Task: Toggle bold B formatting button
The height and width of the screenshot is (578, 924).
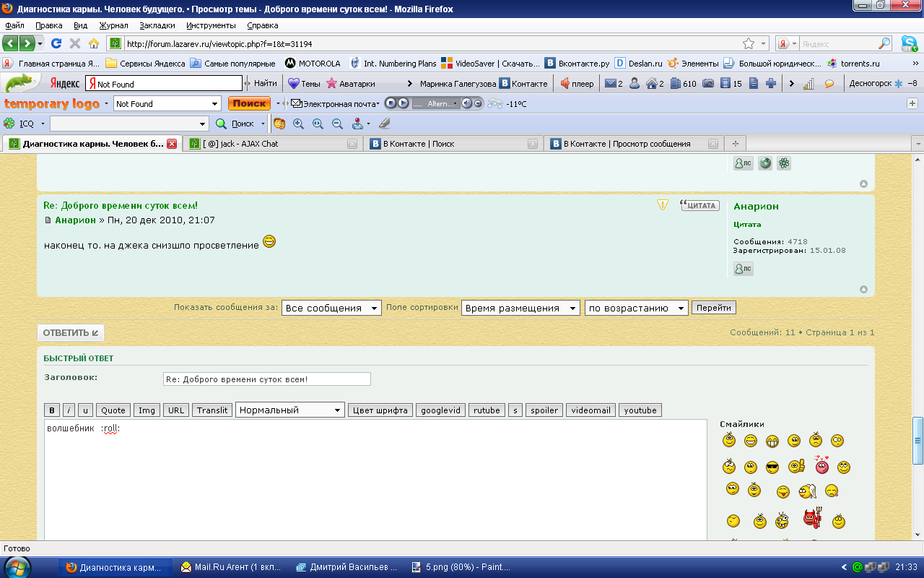Action: tap(52, 410)
